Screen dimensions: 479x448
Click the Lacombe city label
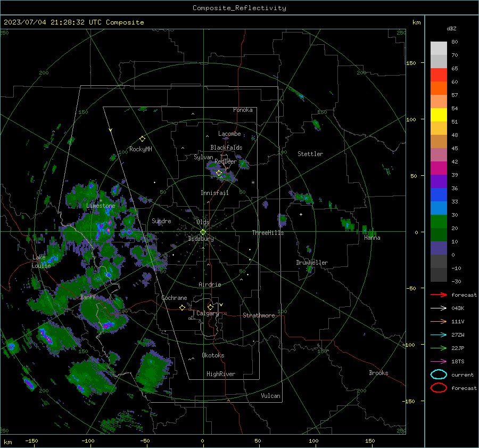pos(229,134)
